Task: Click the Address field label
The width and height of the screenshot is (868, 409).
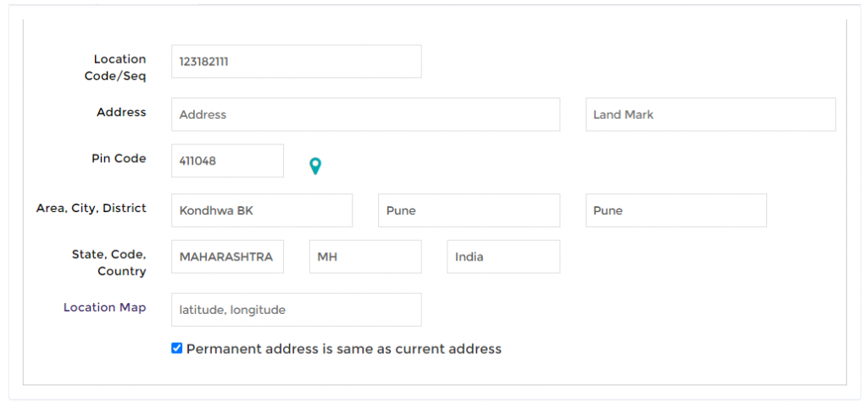Action: tap(121, 112)
